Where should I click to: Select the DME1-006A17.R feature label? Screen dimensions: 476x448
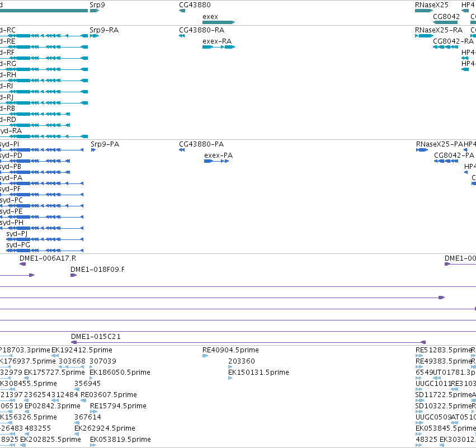click(x=48, y=258)
